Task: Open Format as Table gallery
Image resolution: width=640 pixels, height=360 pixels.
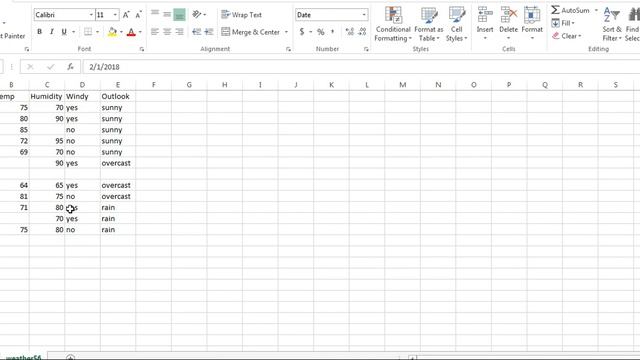Action: tap(429, 24)
